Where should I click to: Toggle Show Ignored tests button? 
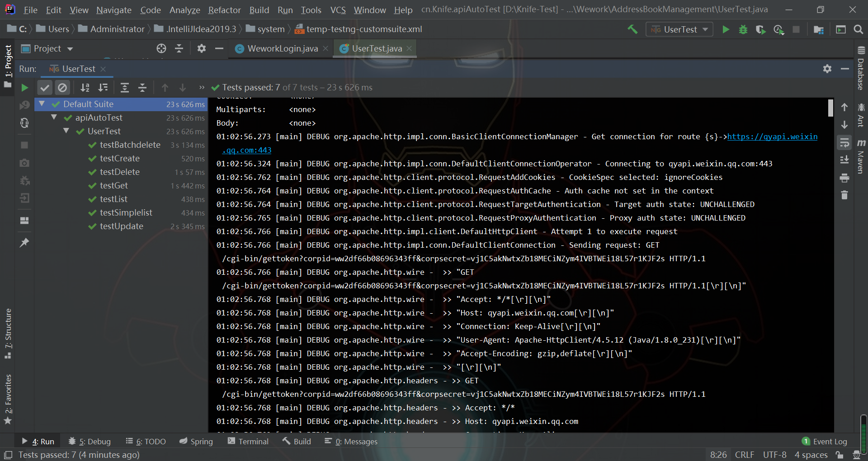62,88
